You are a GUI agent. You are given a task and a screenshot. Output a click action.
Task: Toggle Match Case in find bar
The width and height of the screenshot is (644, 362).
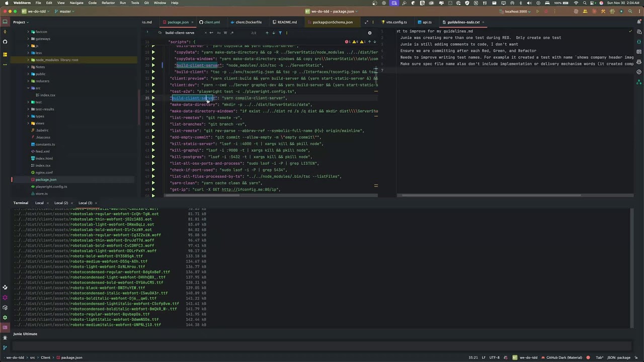coord(218,33)
